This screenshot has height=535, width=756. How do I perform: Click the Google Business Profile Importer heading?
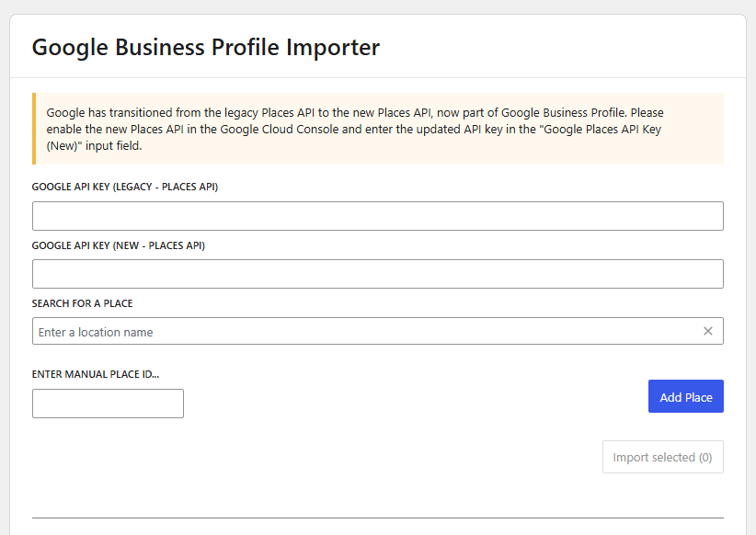pyautogui.click(x=205, y=47)
